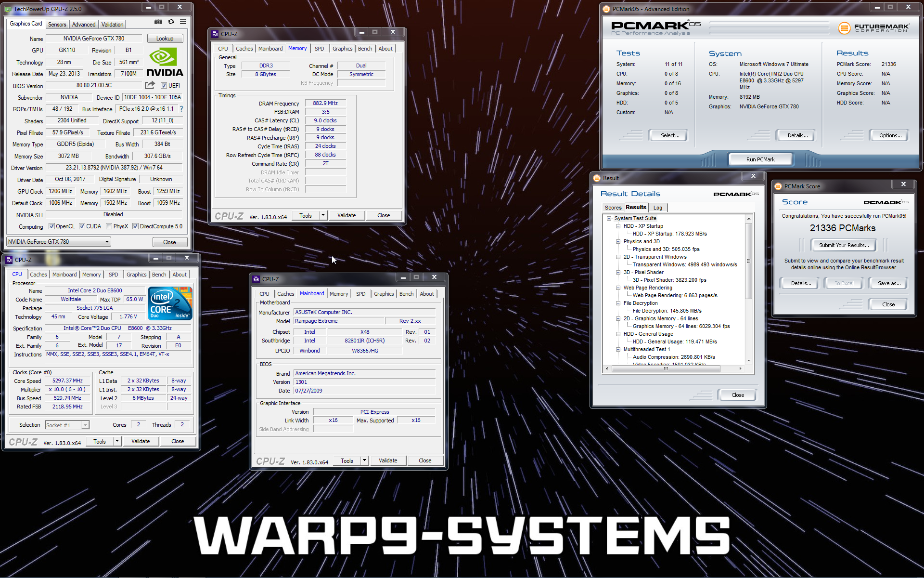Click GPU name field NVIDIA GeForce GTX 780

coord(94,39)
